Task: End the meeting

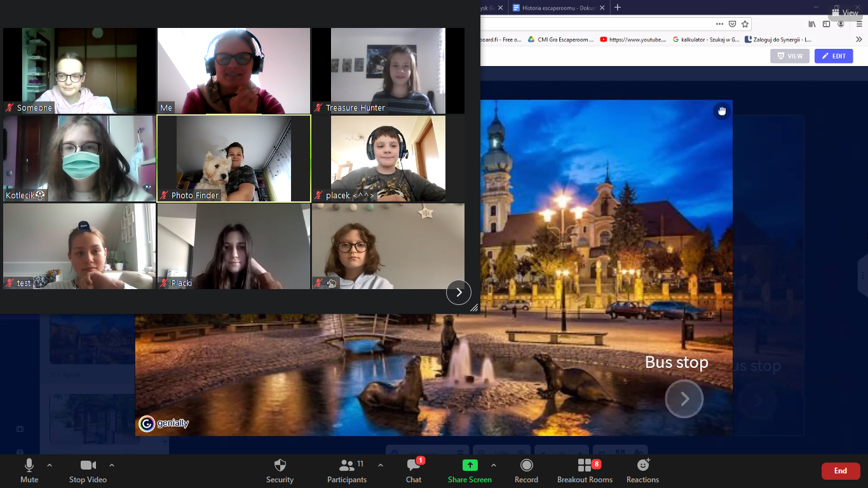Action: click(840, 471)
